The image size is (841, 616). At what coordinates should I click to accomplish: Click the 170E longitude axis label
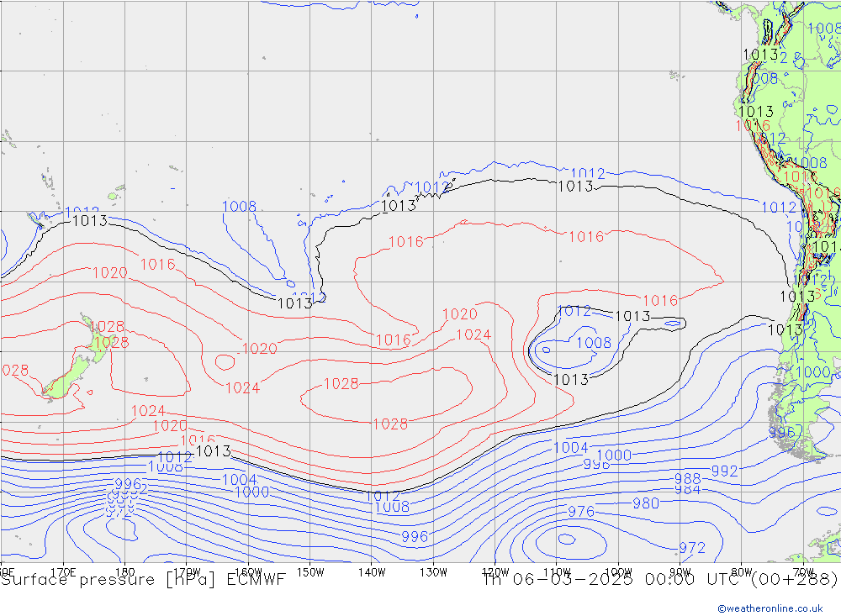pos(63,572)
